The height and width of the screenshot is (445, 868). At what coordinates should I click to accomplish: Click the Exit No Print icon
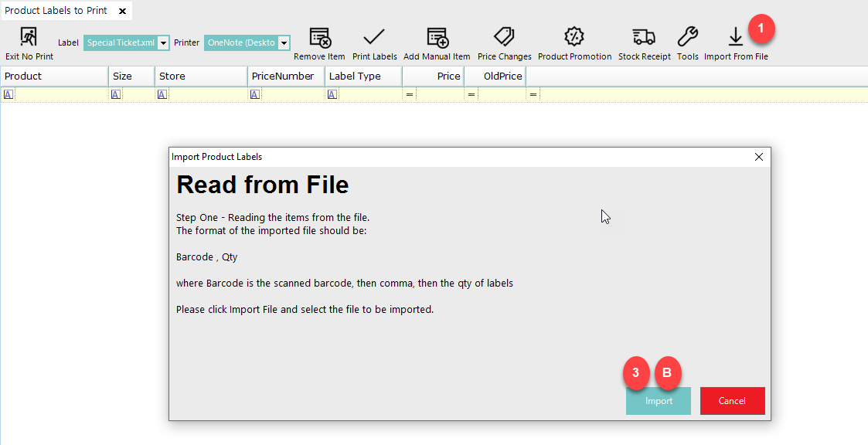pos(29,37)
